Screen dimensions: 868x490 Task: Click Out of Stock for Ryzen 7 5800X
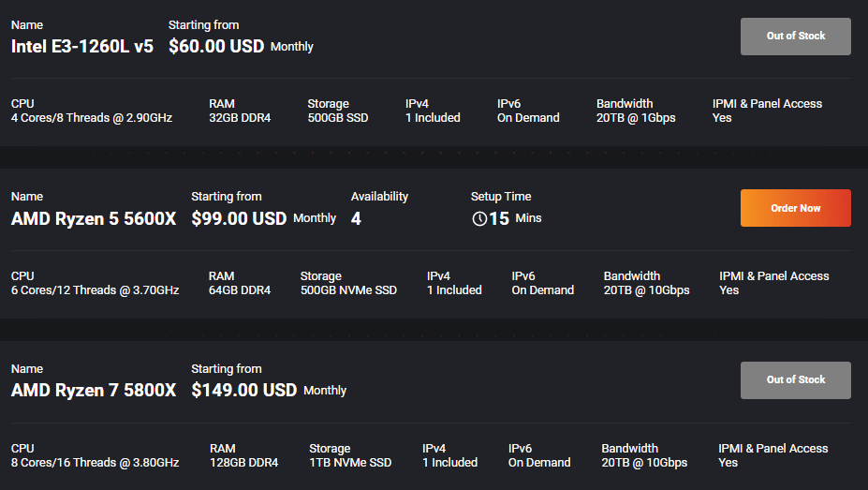point(796,379)
